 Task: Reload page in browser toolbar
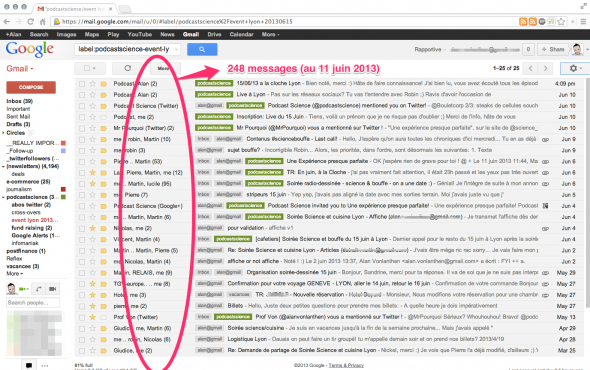point(30,21)
